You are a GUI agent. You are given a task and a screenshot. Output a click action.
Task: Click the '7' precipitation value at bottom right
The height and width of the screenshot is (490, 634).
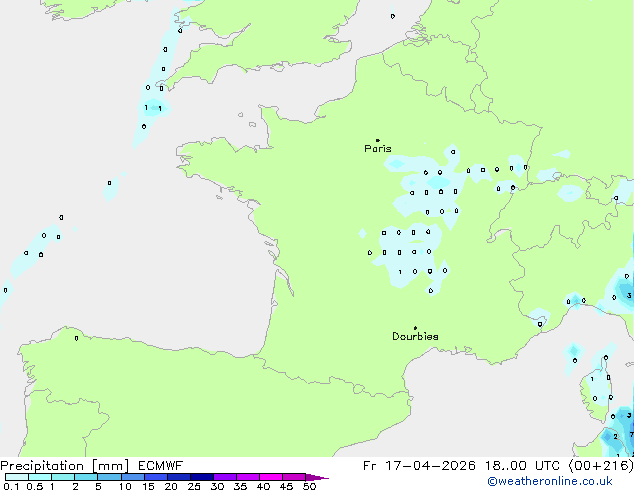point(631,435)
